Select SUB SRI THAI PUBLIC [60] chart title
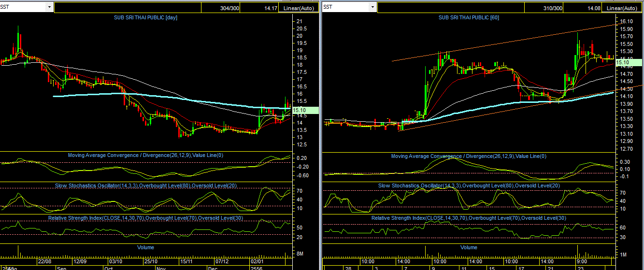644x270 pixels. click(468, 17)
